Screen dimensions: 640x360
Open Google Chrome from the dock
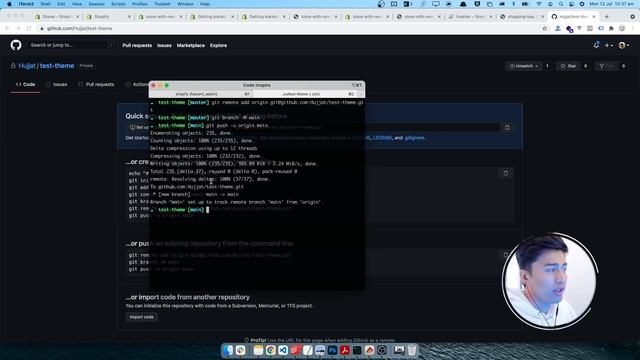tap(270, 350)
